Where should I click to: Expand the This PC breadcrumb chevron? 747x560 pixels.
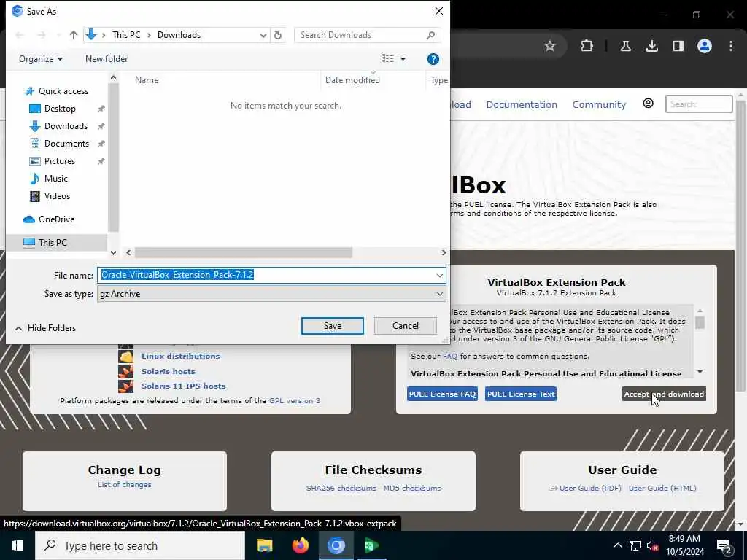pyautogui.click(x=149, y=35)
